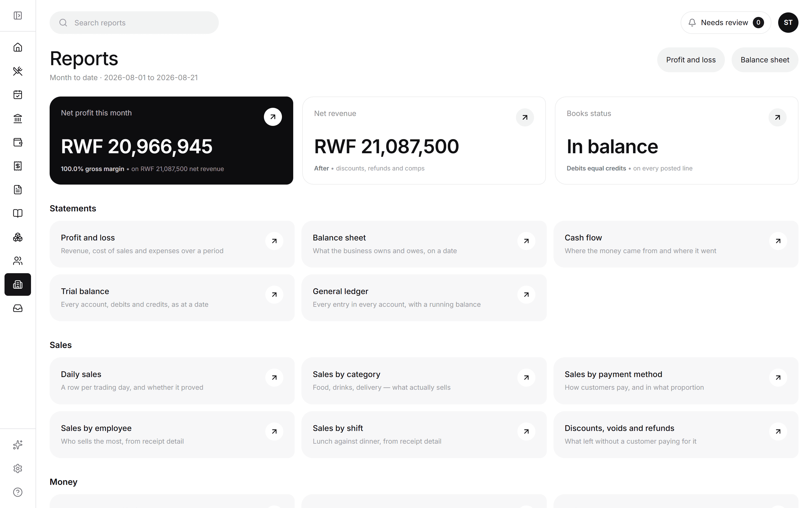Click the Sales section heading
Screen dimensions: 812x508
click(61, 345)
